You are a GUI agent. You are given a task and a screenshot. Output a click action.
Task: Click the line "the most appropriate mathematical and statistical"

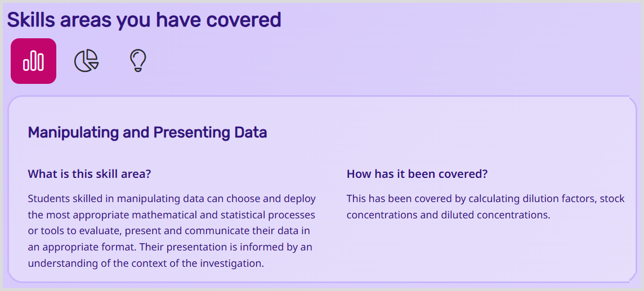(171, 215)
